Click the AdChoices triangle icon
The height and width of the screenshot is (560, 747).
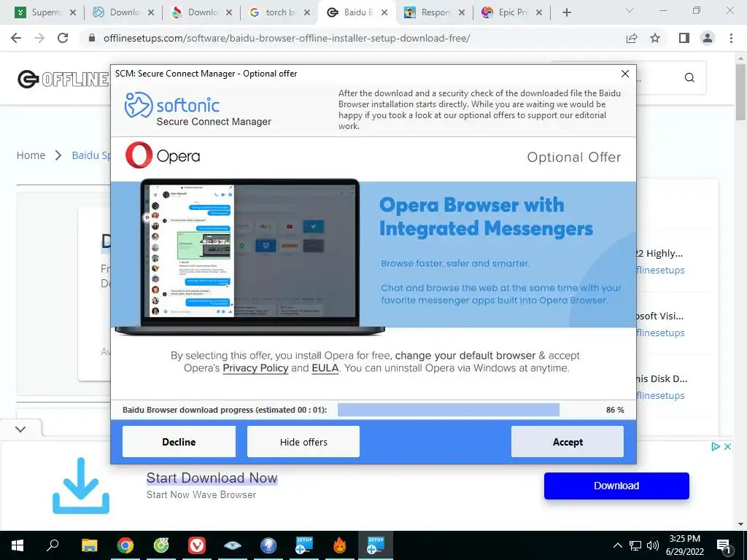pyautogui.click(x=715, y=447)
